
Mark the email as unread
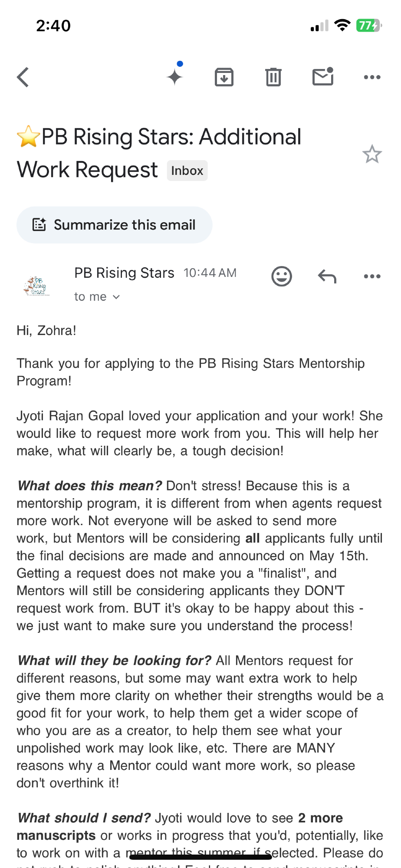click(x=323, y=77)
